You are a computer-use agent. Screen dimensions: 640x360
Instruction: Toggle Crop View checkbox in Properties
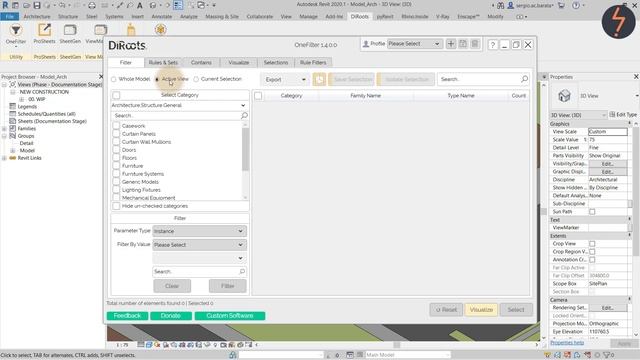(592, 244)
